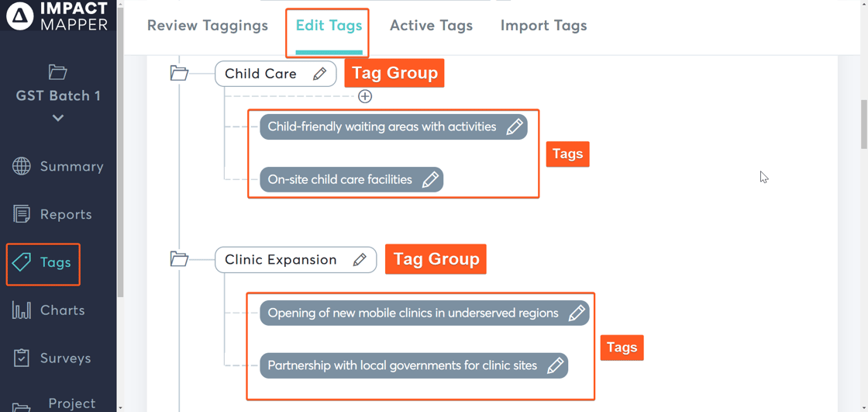Click pencil on mobile clinics tag

pos(576,313)
